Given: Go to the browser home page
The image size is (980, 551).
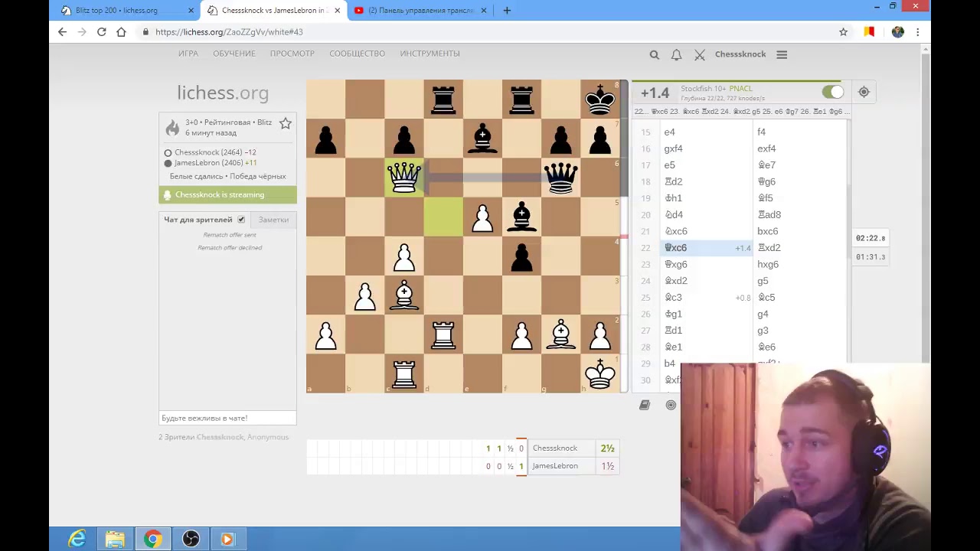Looking at the screenshot, I should click(x=121, y=32).
